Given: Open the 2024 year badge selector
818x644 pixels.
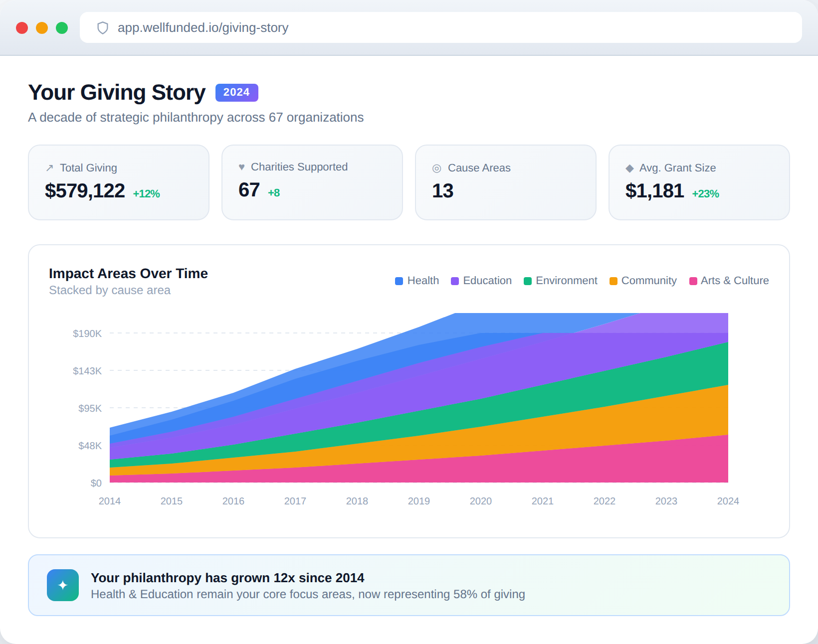Looking at the screenshot, I should (x=236, y=92).
